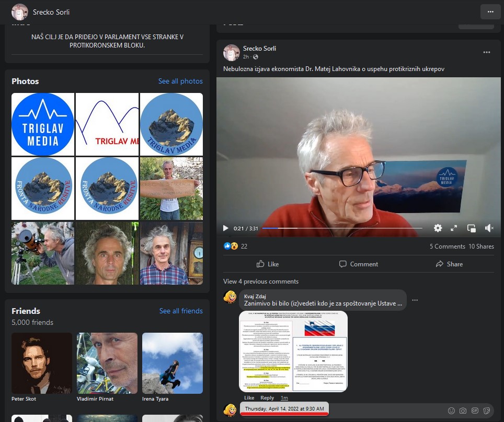Attach a photo using the camera icon
Image resolution: width=504 pixels, height=422 pixels.
click(x=463, y=411)
